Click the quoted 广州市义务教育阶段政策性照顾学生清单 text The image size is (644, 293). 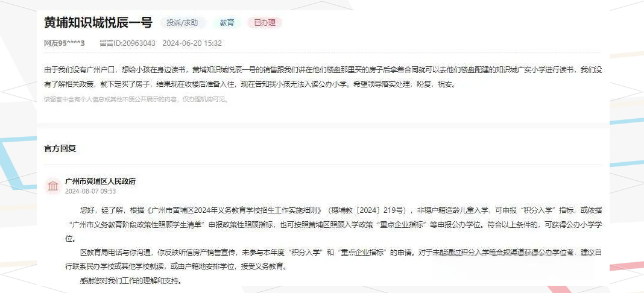[139, 225]
